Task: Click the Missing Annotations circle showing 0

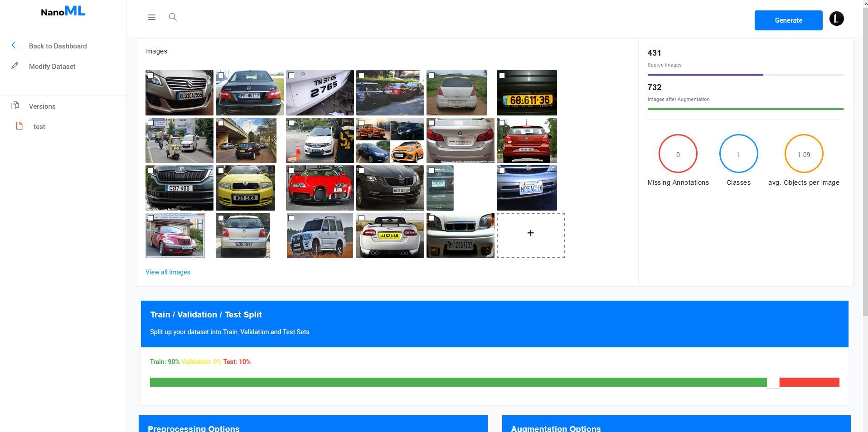Action: pos(678,154)
